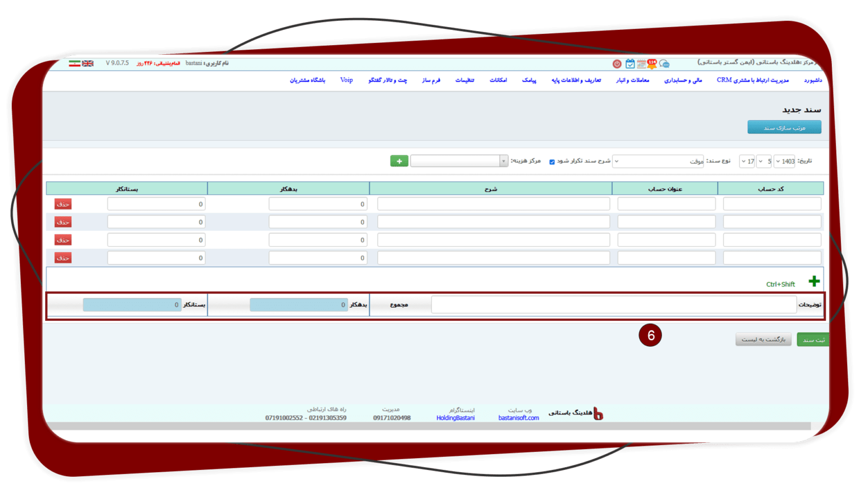Click management phone 09171020498

(x=392, y=418)
